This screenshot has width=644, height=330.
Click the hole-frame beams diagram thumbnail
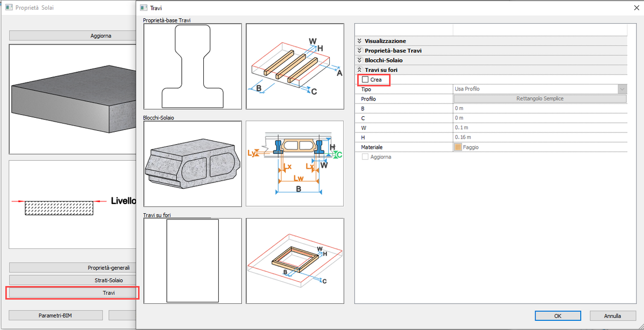coord(295,261)
